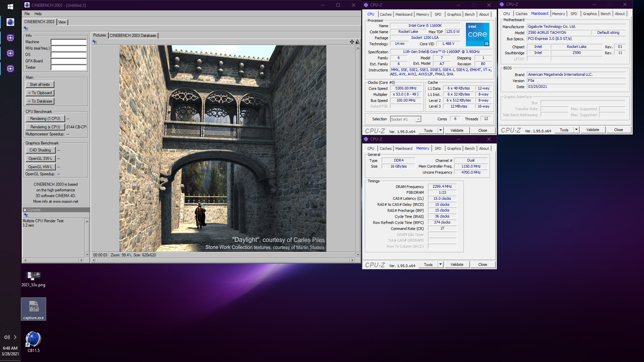Image resolution: width=644 pixels, height=362 pixels.
Task: Click third CPU-Z taskbar icon
Action: coord(10,69)
